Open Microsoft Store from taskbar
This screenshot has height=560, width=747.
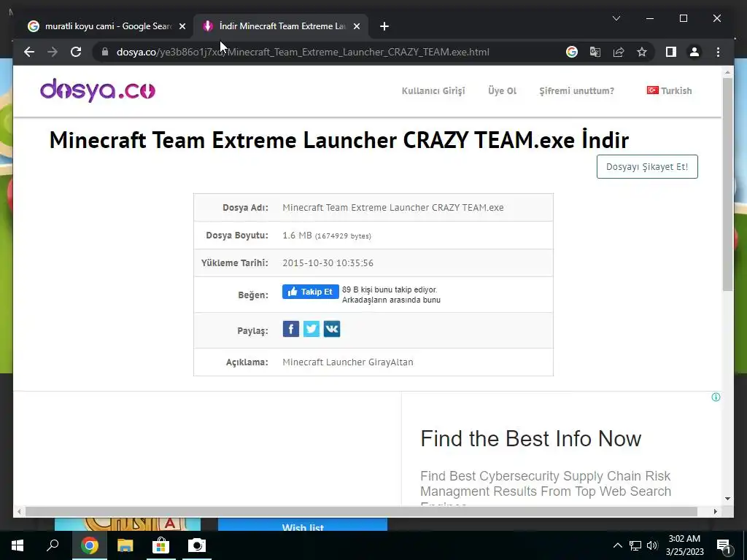coord(160,545)
